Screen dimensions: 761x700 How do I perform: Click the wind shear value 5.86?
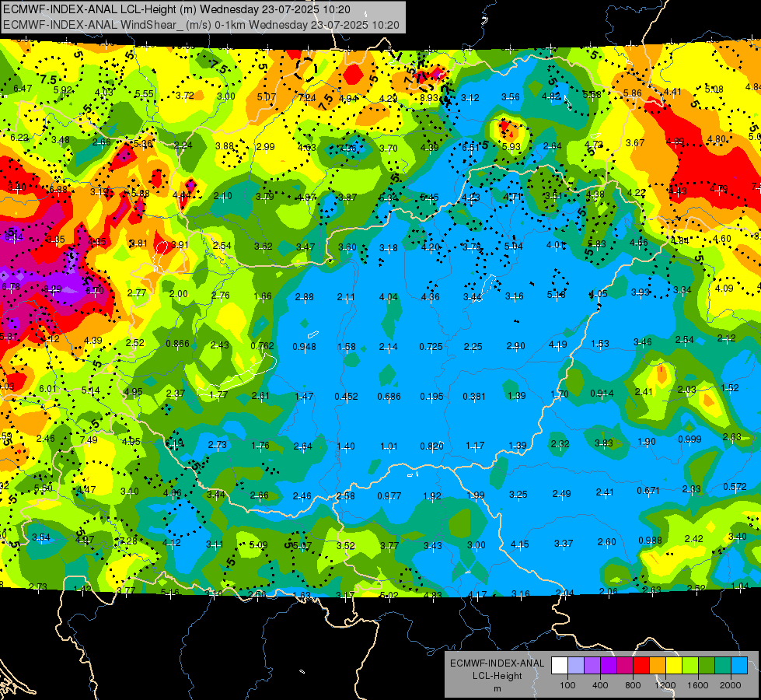633,93
